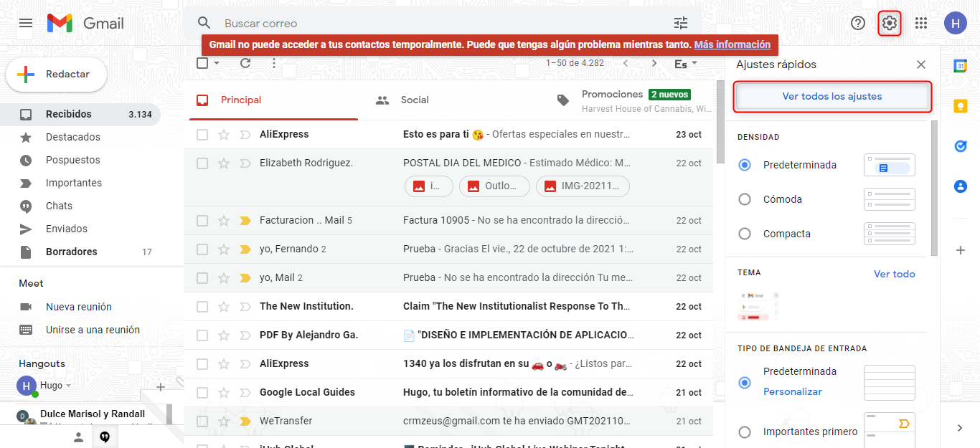Expand the select-all checkbox dropdown arrow
Screen dimensions: 980x448
217,63
